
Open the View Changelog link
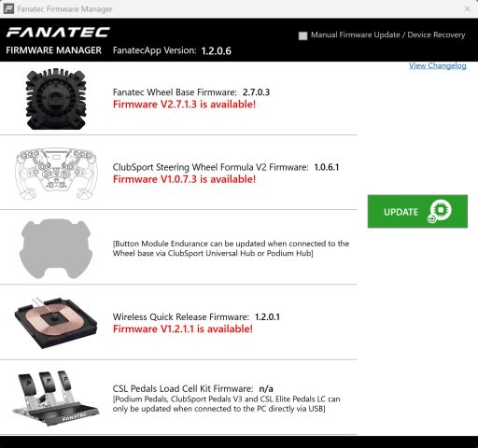coord(437,65)
